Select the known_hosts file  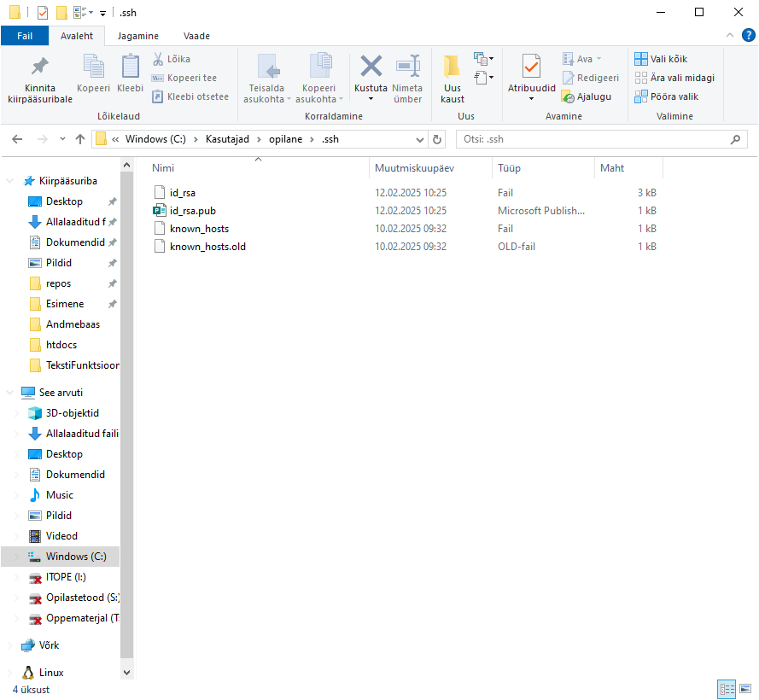(199, 229)
